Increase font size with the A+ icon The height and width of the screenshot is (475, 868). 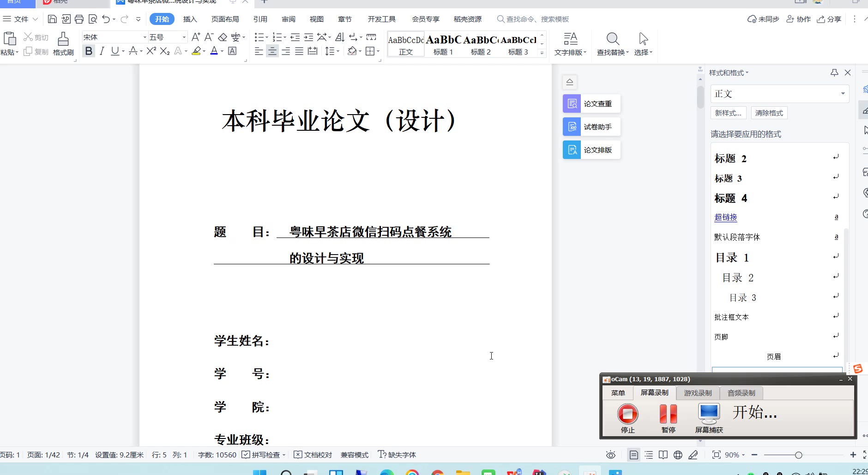point(196,37)
